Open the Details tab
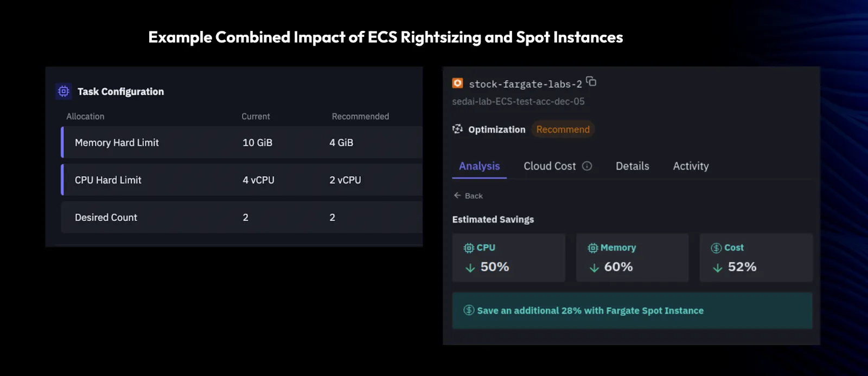Viewport: 868px width, 376px height. (633, 166)
